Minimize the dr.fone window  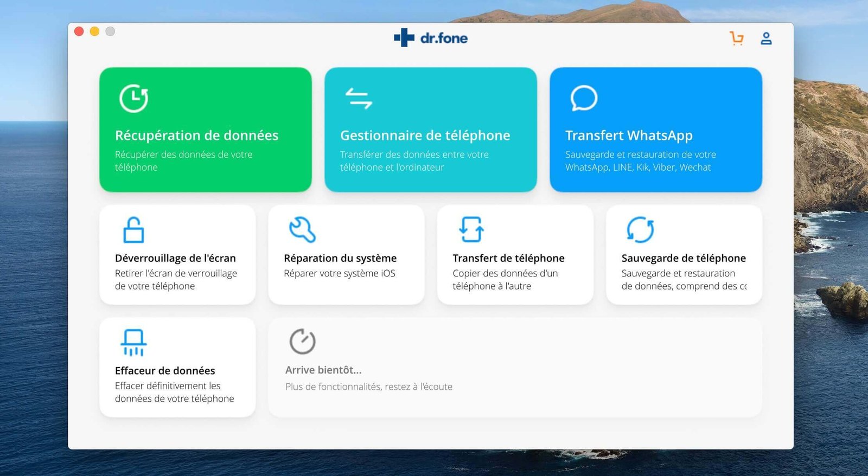pos(94,31)
